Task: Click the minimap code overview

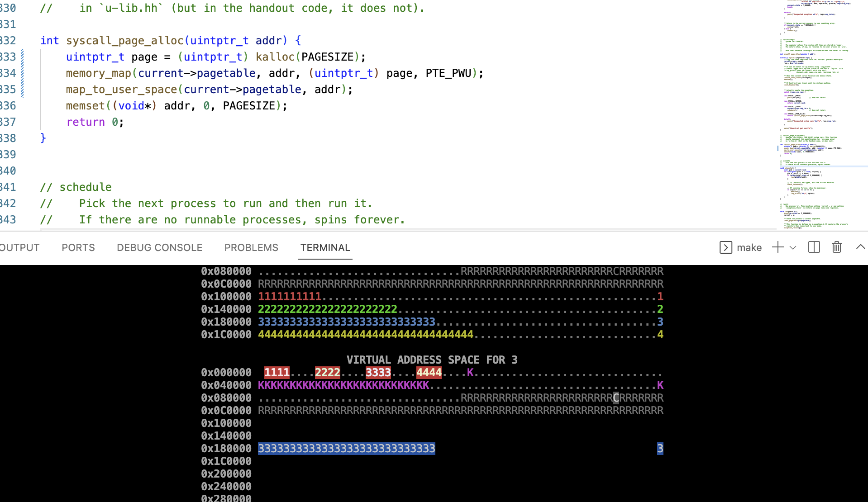Action: 821,113
